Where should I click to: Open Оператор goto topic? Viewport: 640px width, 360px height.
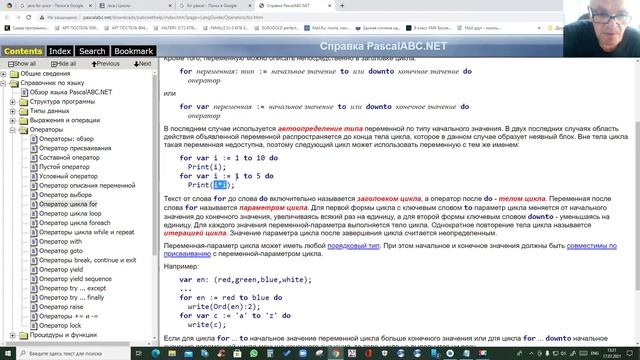coord(60,251)
